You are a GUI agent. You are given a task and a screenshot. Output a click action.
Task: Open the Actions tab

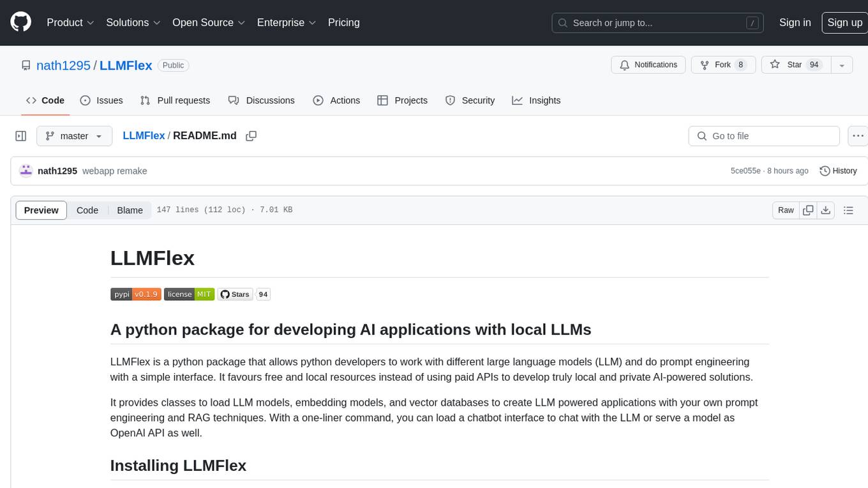[x=337, y=100]
